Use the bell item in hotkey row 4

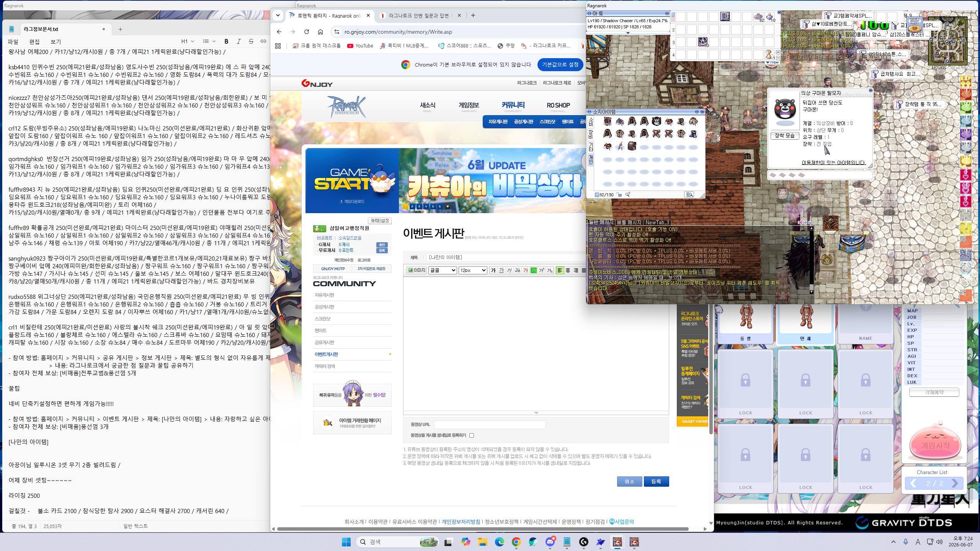[769, 54]
